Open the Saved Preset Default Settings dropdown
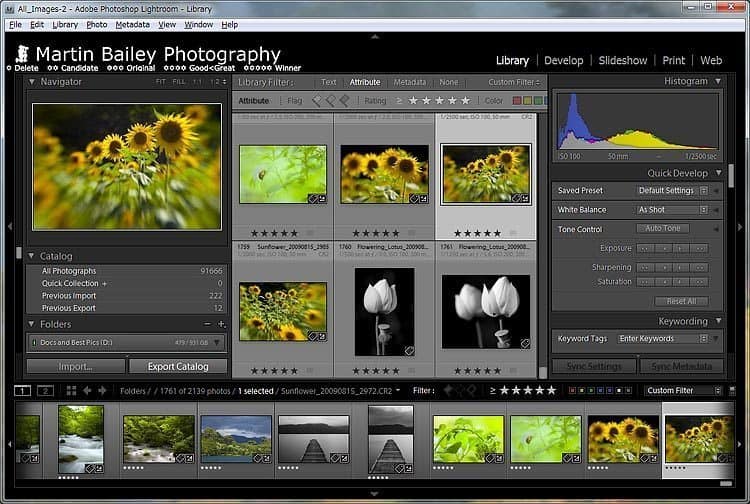The width and height of the screenshot is (750, 504). [671, 190]
